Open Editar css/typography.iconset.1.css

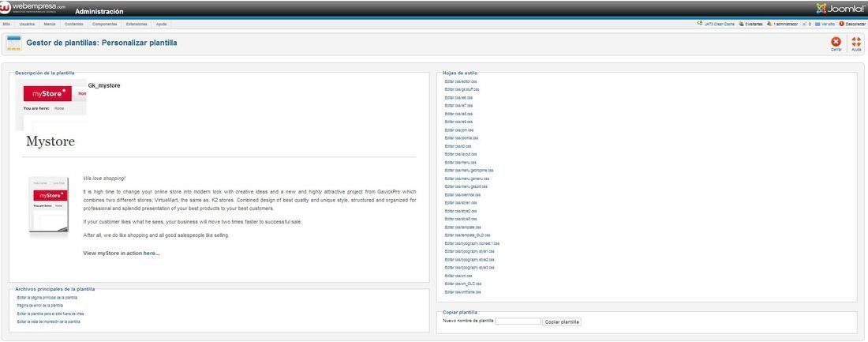click(x=472, y=243)
